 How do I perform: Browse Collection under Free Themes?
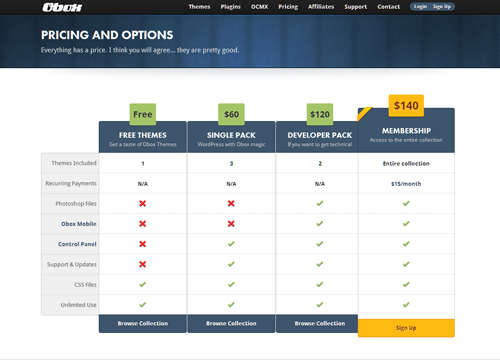point(143,323)
